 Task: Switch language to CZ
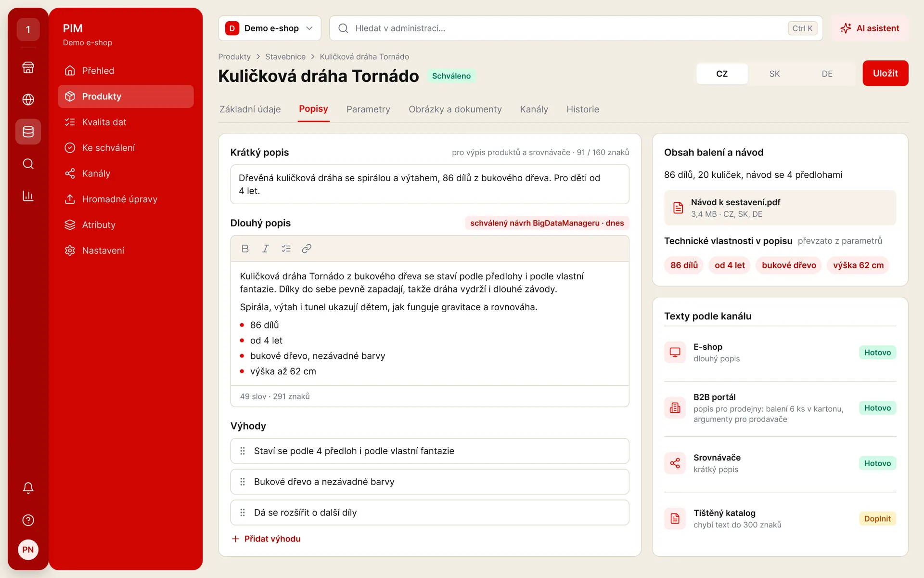722,74
